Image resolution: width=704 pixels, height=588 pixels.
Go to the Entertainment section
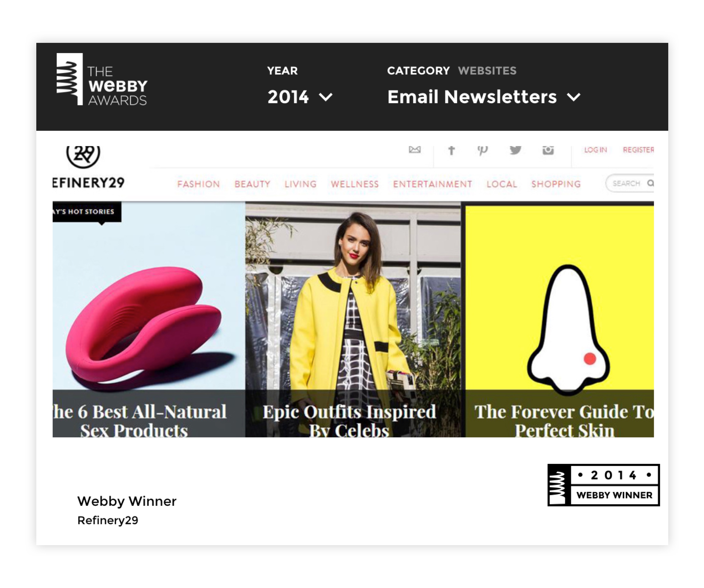[x=433, y=184]
